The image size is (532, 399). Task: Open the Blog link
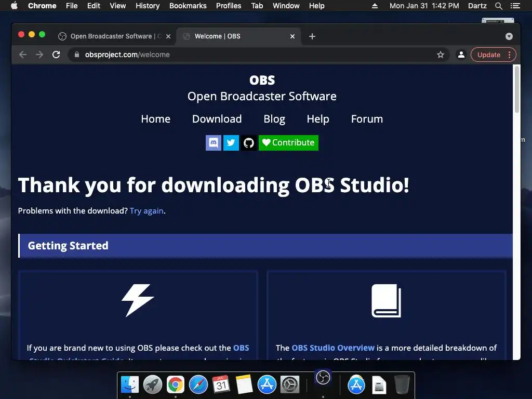(x=274, y=119)
